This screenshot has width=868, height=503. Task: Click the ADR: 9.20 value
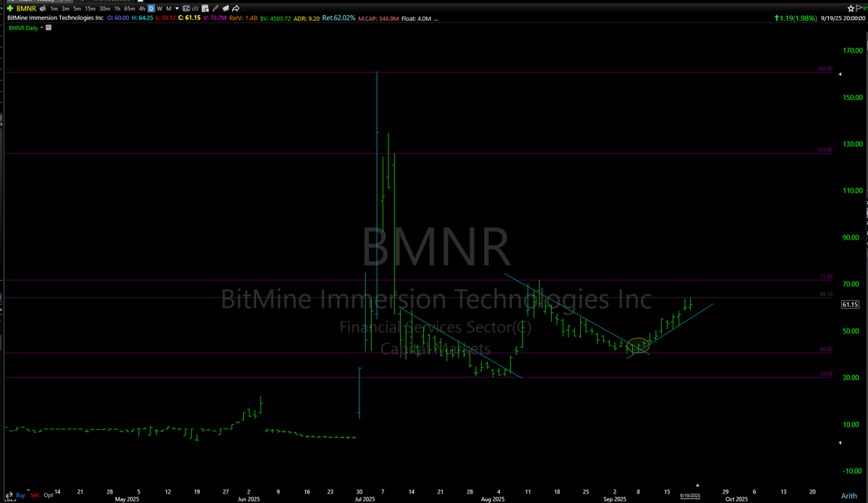(307, 18)
